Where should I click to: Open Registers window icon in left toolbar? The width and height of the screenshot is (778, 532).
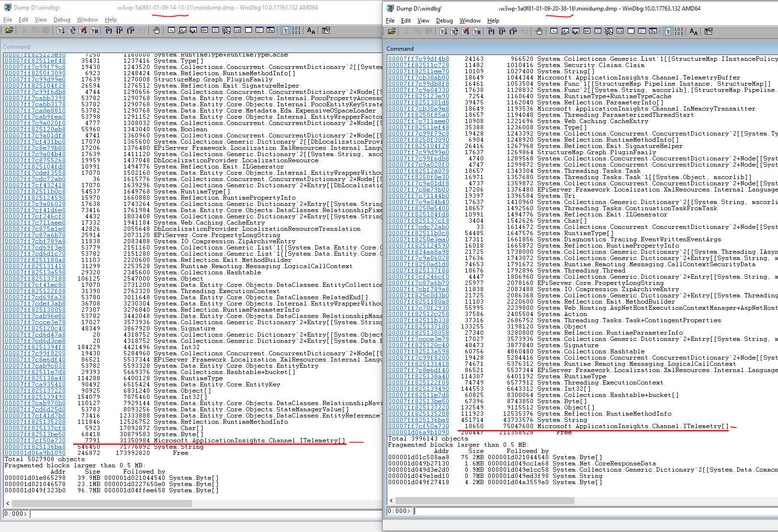point(204,30)
